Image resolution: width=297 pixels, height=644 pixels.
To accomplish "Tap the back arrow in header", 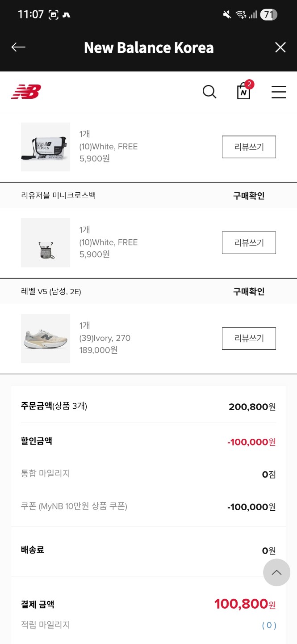I will [18, 47].
